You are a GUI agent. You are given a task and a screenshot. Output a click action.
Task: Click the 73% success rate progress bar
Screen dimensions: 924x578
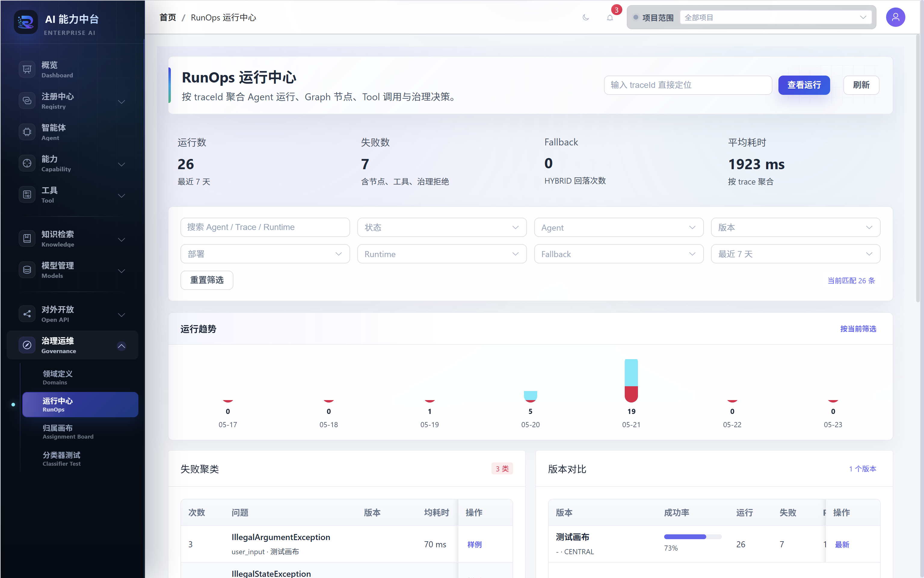[x=693, y=537]
